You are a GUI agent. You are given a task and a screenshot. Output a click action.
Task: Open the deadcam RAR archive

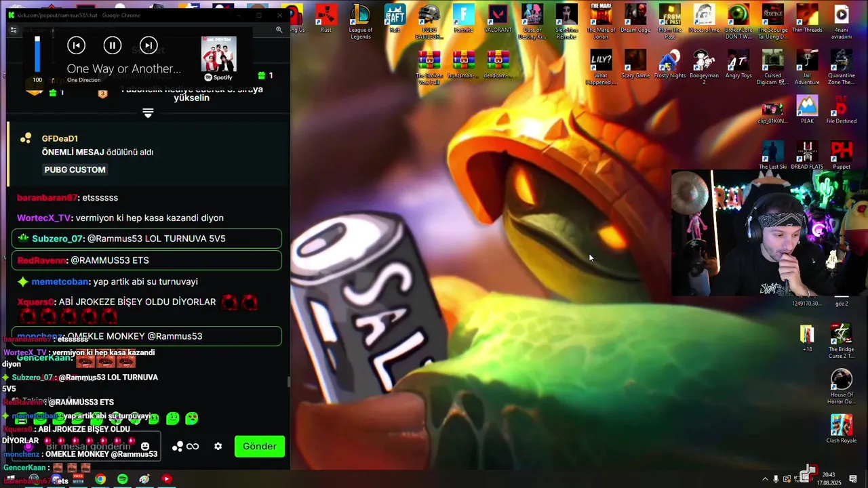coord(498,64)
